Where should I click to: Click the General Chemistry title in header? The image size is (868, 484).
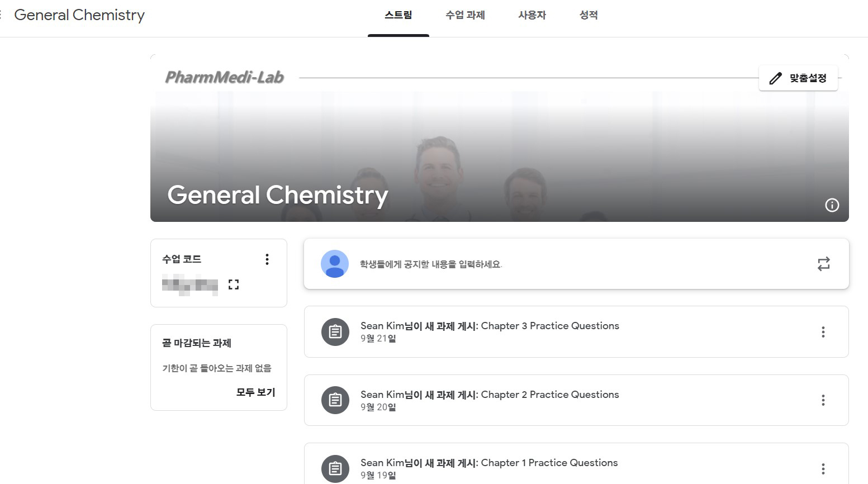(x=79, y=15)
